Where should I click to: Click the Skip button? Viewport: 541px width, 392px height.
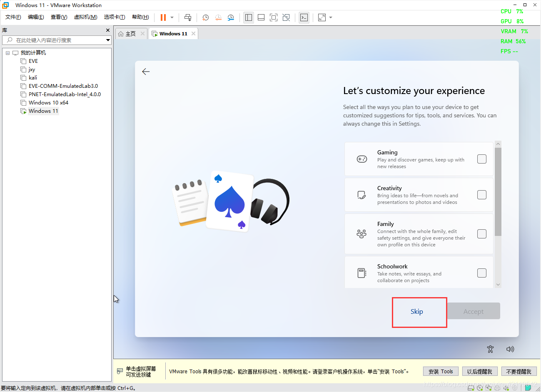(x=416, y=312)
